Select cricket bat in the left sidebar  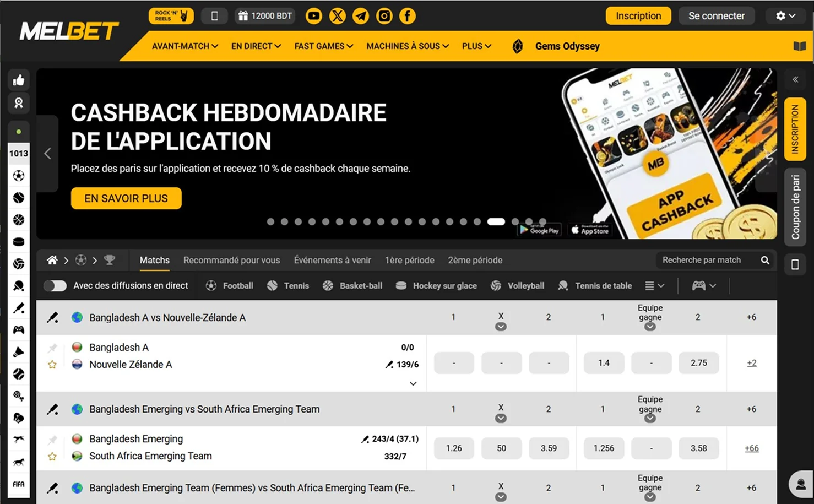[x=19, y=308]
